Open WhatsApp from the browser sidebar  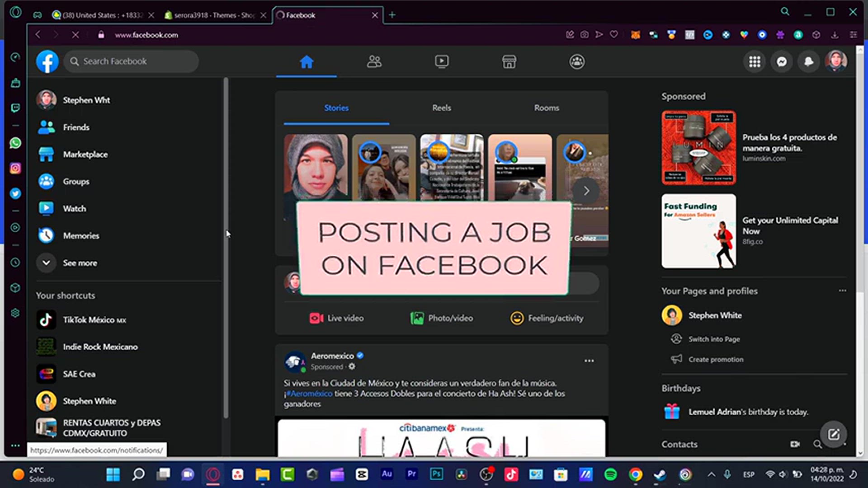pyautogui.click(x=15, y=143)
